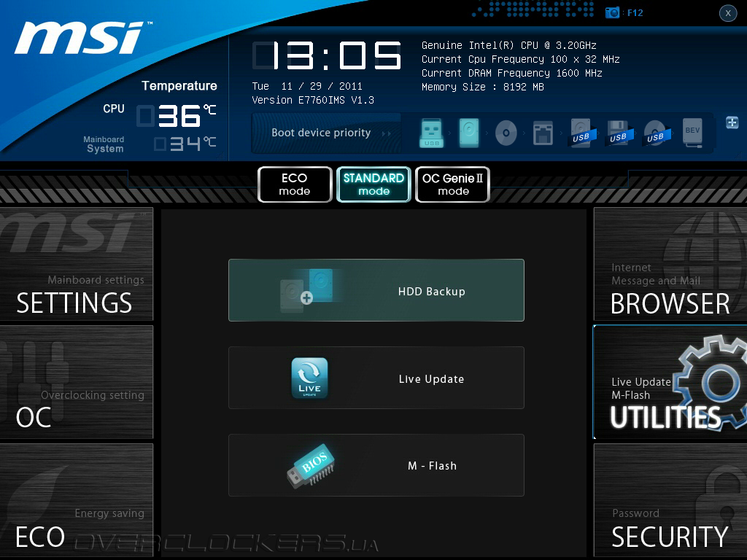747x560 pixels.
Task: Click the Live Update icon
Action: (x=309, y=378)
